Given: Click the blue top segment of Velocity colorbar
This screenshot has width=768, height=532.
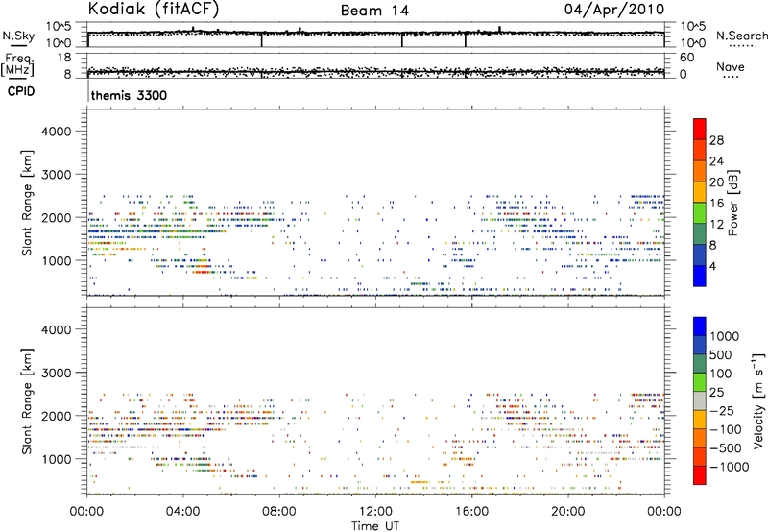Looking at the screenshot, I should click(700, 326).
